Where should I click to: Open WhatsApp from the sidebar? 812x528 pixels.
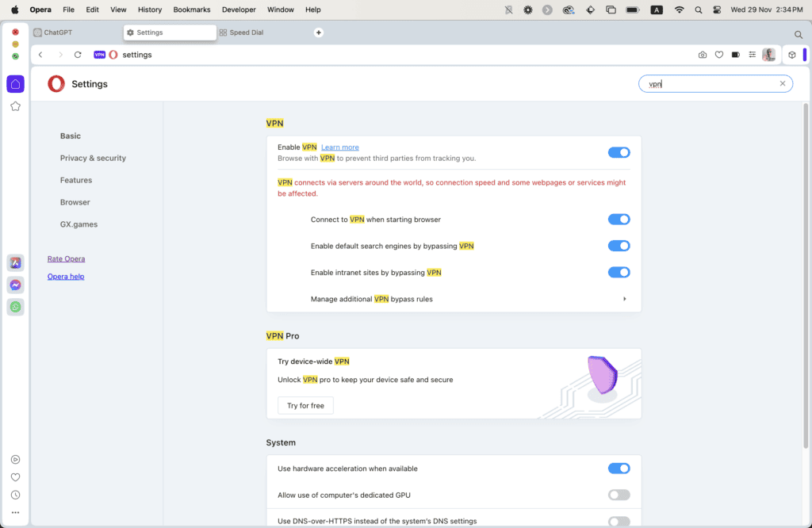[x=15, y=307]
